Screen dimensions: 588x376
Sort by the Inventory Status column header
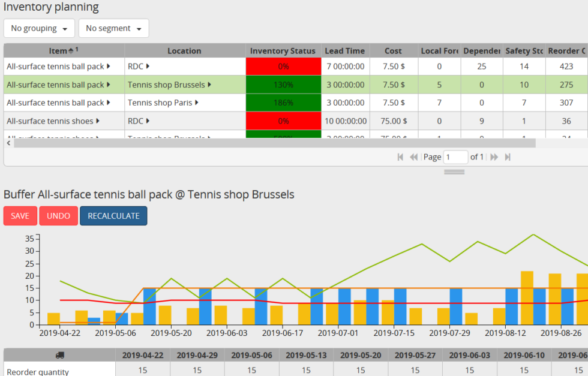282,51
